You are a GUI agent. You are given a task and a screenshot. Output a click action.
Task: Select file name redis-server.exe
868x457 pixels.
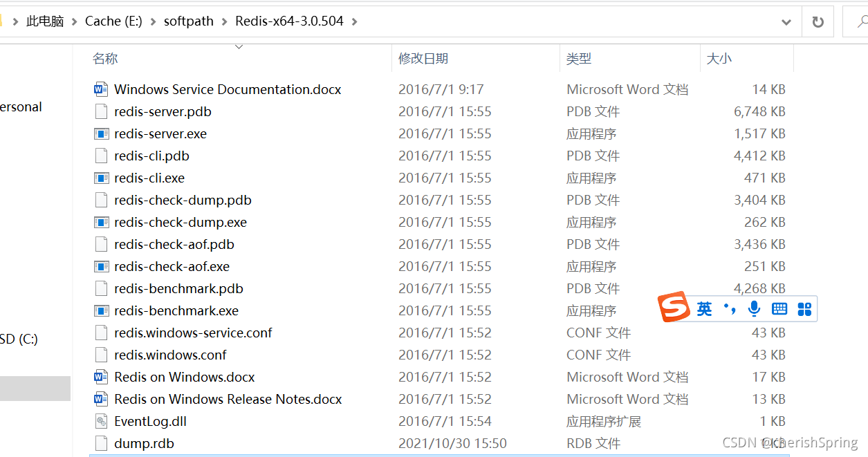tap(160, 133)
